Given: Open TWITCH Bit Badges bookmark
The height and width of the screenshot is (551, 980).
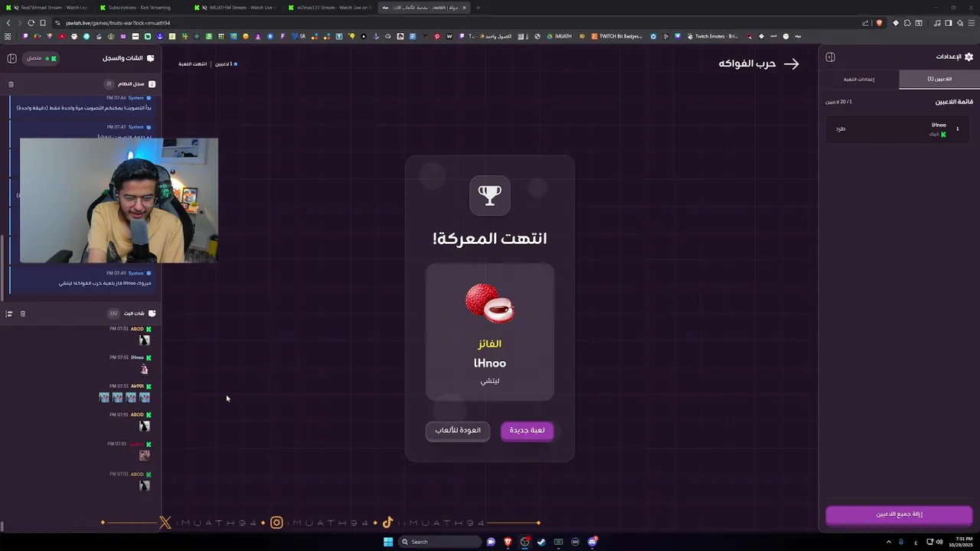Looking at the screenshot, I should tap(616, 36).
